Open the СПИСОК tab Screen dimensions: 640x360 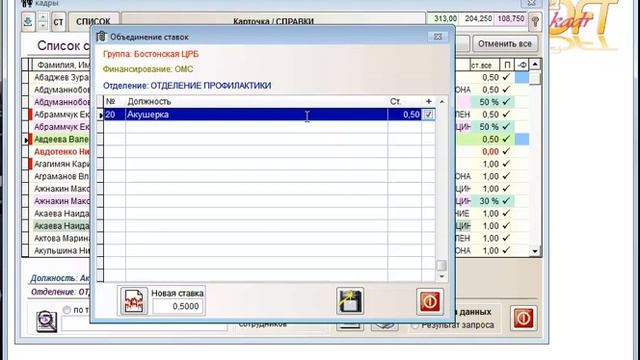(93, 21)
